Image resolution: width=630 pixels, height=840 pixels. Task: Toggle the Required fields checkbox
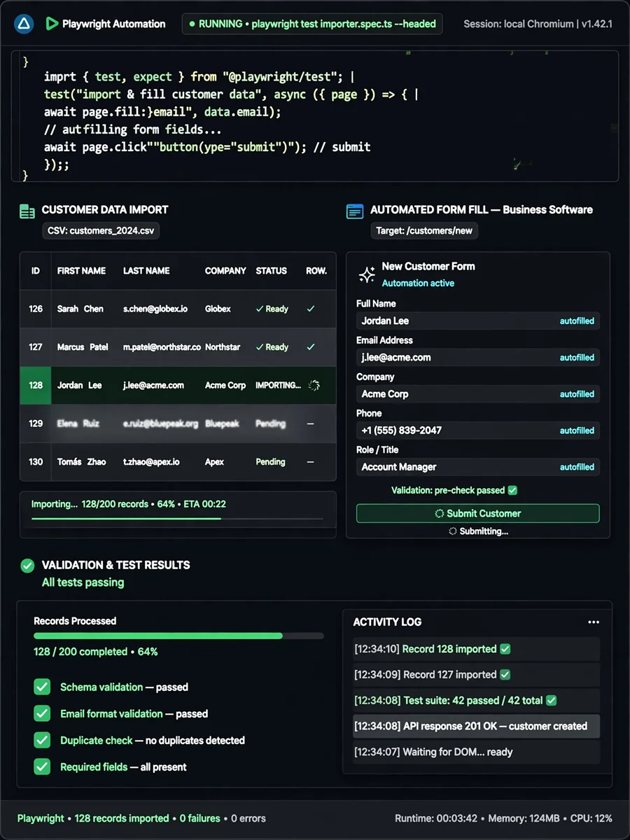pos(43,766)
